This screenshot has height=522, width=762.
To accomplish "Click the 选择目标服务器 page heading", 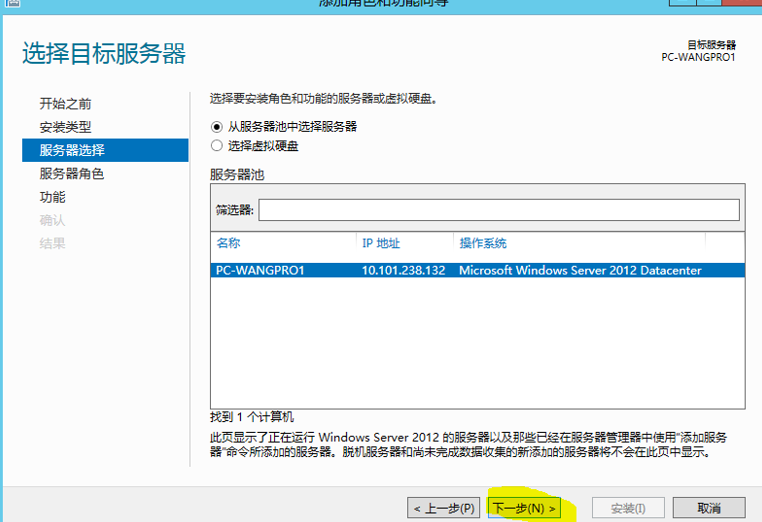I will (104, 53).
